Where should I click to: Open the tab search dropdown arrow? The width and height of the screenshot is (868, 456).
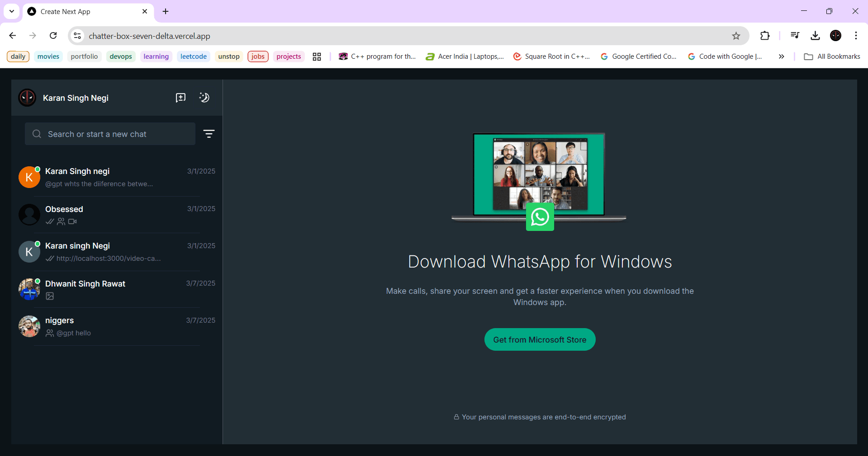coord(12,11)
